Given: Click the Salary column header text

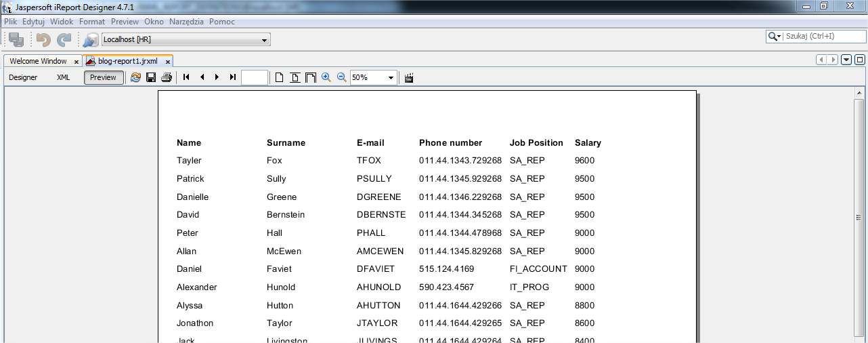Looking at the screenshot, I should 588,143.
